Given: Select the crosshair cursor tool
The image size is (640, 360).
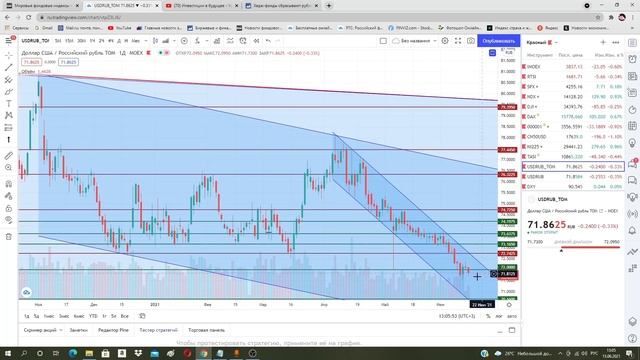Looking at the screenshot, I should (9, 55).
